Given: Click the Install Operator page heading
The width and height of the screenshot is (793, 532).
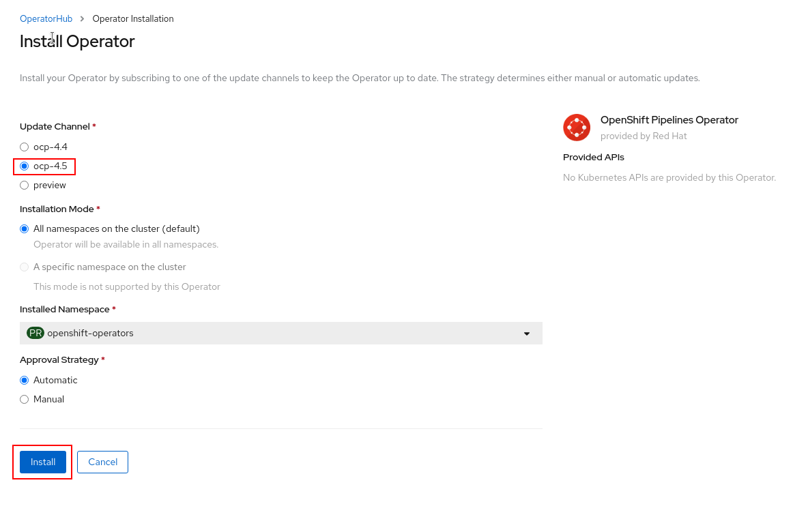Looking at the screenshot, I should click(77, 41).
